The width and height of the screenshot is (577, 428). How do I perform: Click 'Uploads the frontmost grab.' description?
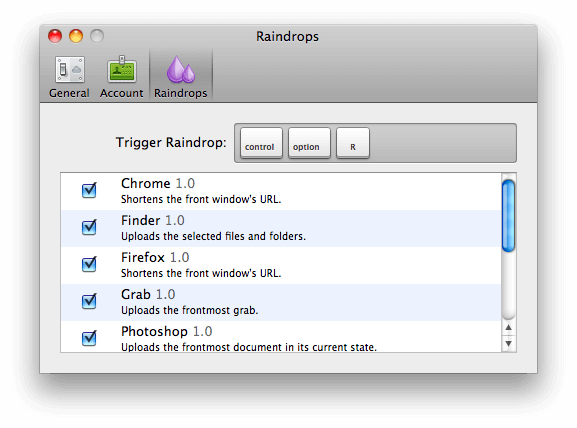click(x=190, y=310)
